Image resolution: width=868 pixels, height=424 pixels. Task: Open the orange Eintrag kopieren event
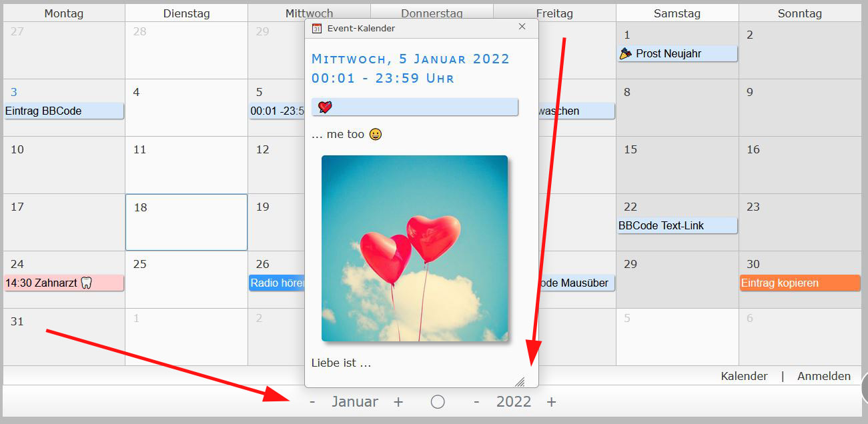click(800, 283)
